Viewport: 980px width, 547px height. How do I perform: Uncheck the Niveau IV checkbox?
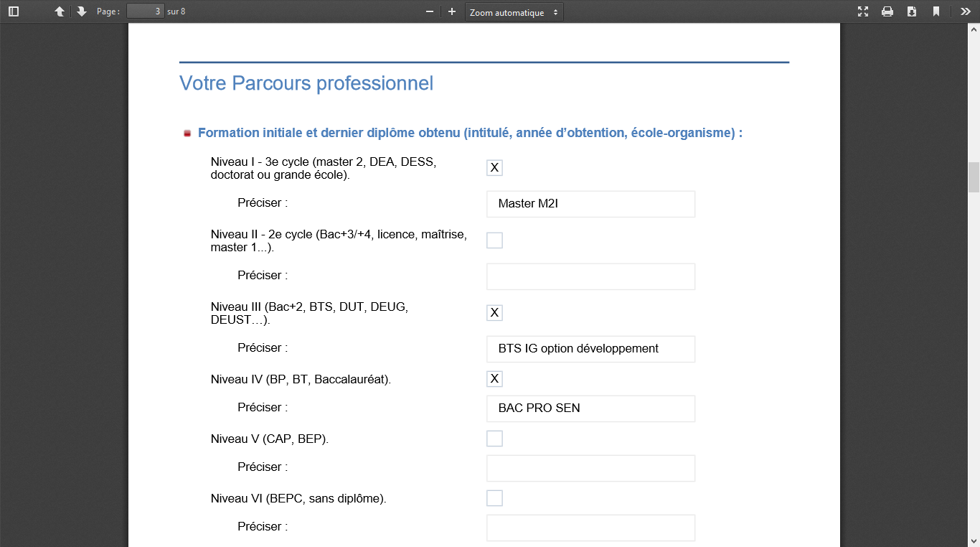click(x=494, y=379)
